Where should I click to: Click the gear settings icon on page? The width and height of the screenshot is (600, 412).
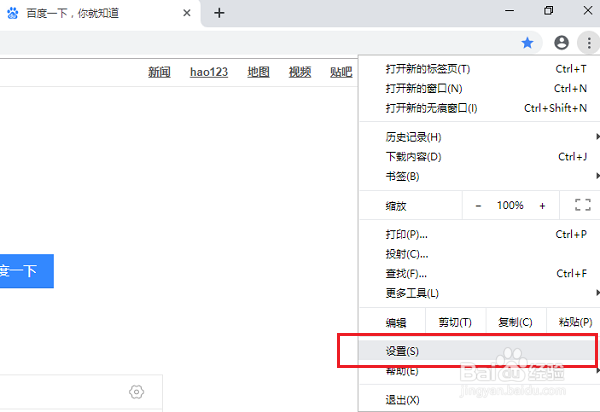coord(137,392)
